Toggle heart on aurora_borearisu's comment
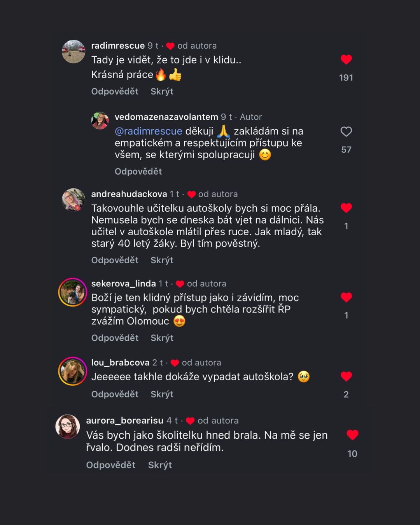The height and width of the screenshot is (525, 420). coord(352,435)
